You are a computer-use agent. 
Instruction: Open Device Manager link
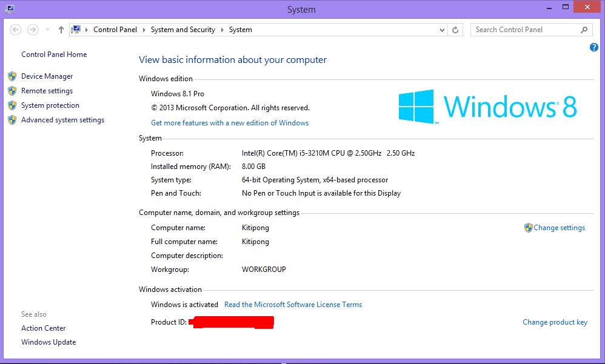47,76
